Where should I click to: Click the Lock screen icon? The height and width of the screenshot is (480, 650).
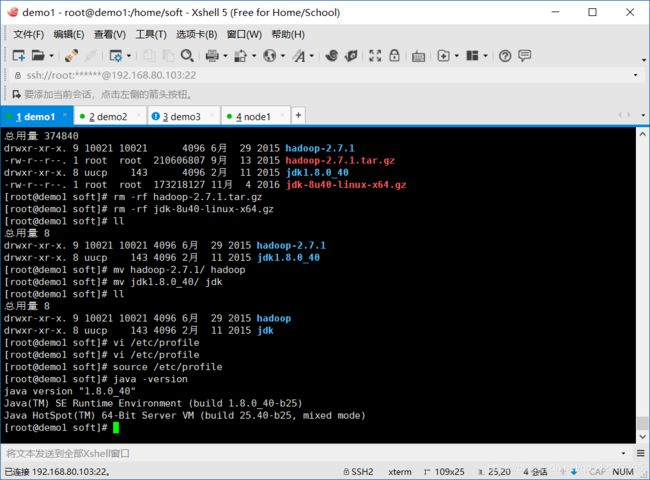click(x=394, y=56)
